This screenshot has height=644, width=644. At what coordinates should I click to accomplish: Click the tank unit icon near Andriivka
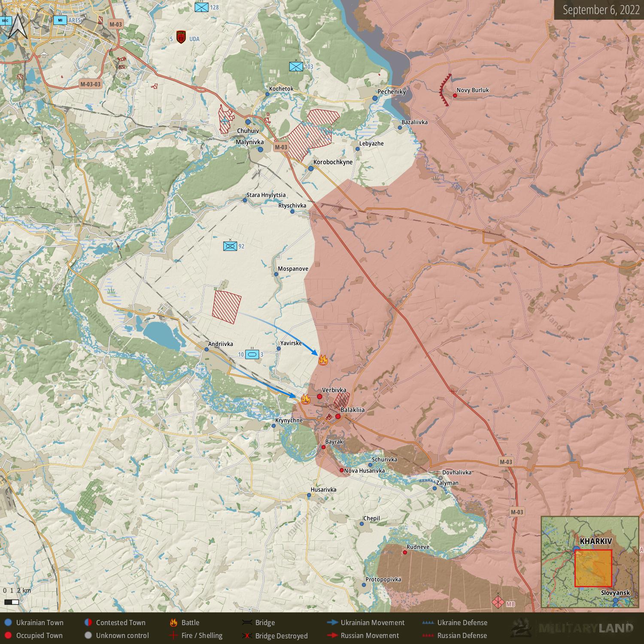click(x=252, y=354)
